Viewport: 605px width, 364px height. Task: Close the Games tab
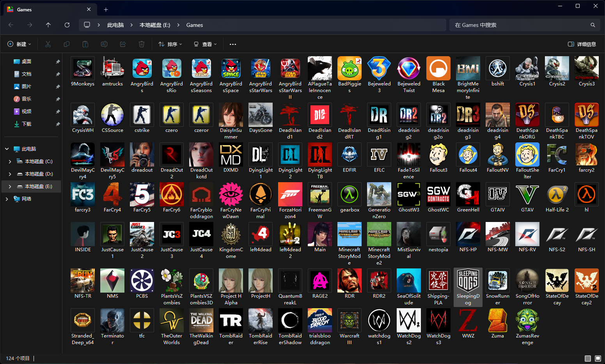coord(89,9)
